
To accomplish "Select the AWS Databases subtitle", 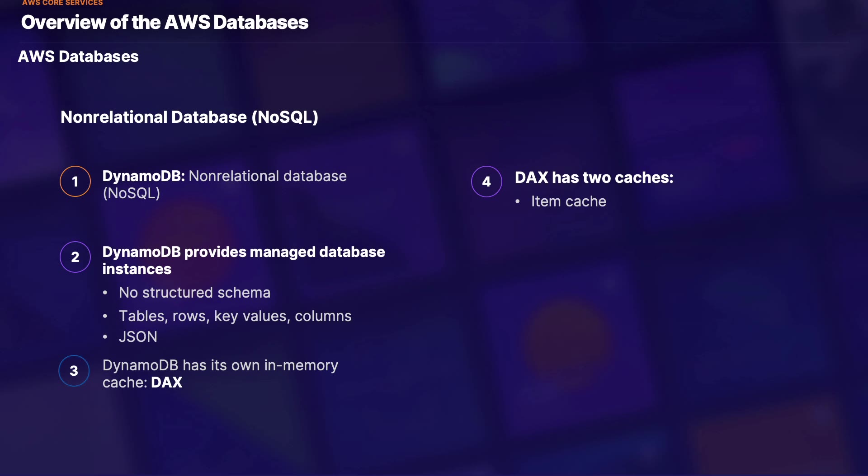I will pos(78,56).
